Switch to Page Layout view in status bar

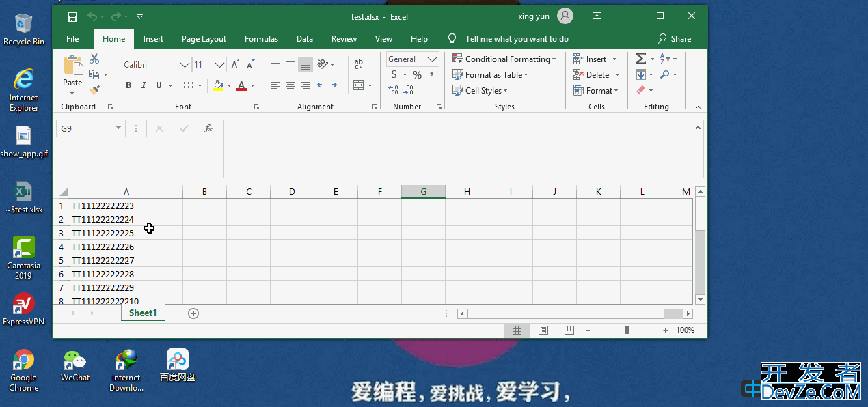click(x=543, y=331)
